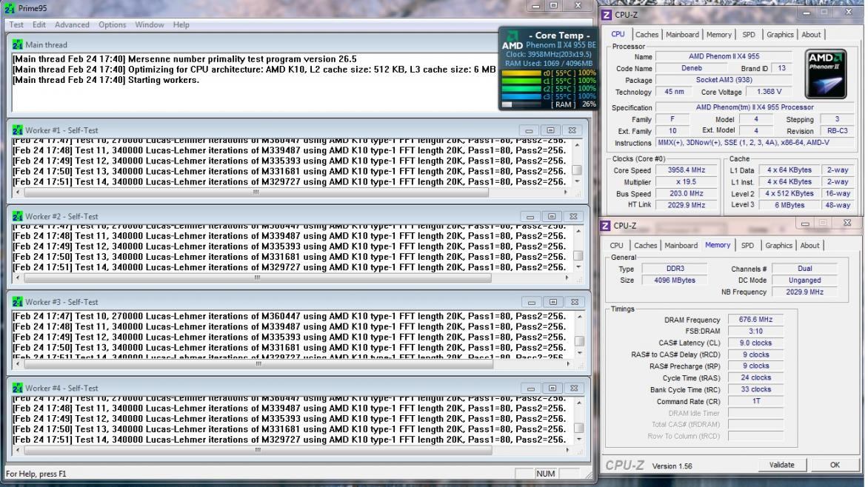The image size is (868, 487).
Task: Click Worker #1 horizontal scrollbar right arrow
Action: [565, 192]
